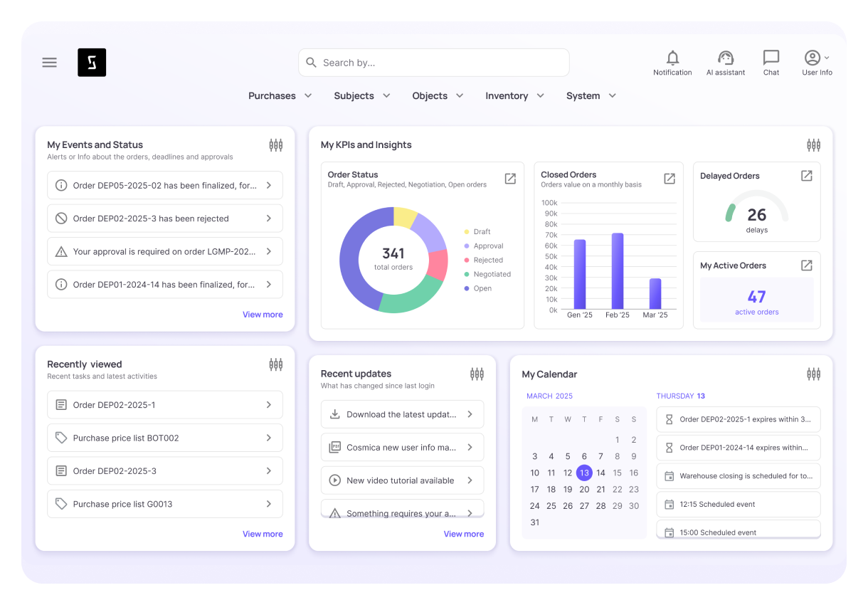Toggle Draft series in the Order Status legend

tap(482, 232)
